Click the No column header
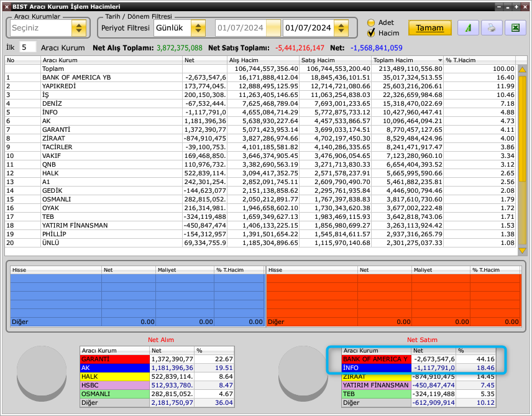 23,60
